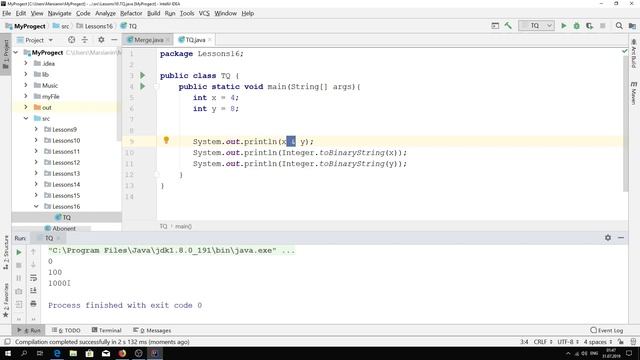Image resolution: width=640 pixels, height=360 pixels.
Task: Open the Event Log
Action: 607,330
